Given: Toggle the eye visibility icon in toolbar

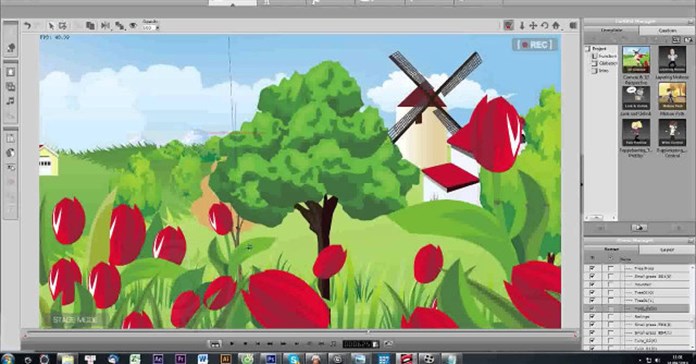Looking at the screenshot, I should (x=133, y=26).
